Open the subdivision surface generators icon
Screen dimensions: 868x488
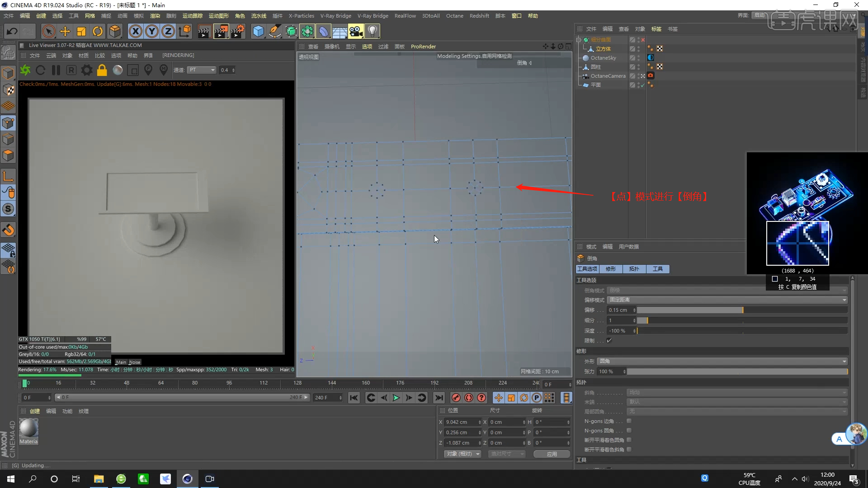click(291, 31)
